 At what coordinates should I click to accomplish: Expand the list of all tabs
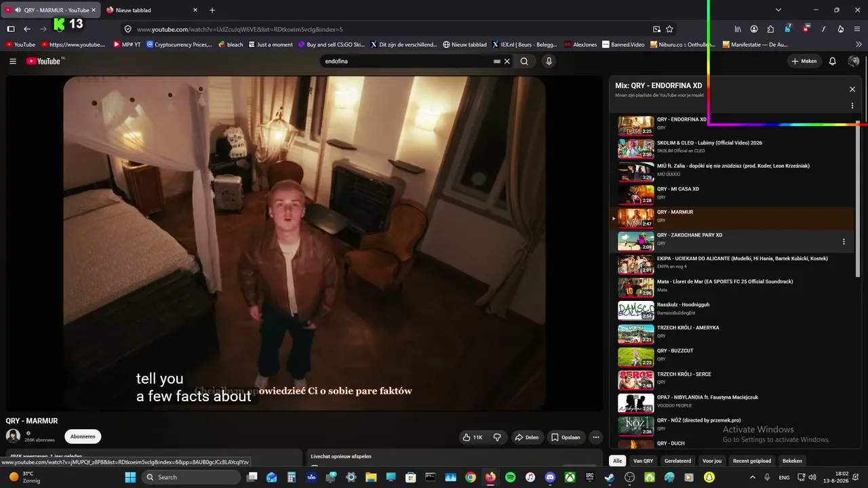coord(778,10)
